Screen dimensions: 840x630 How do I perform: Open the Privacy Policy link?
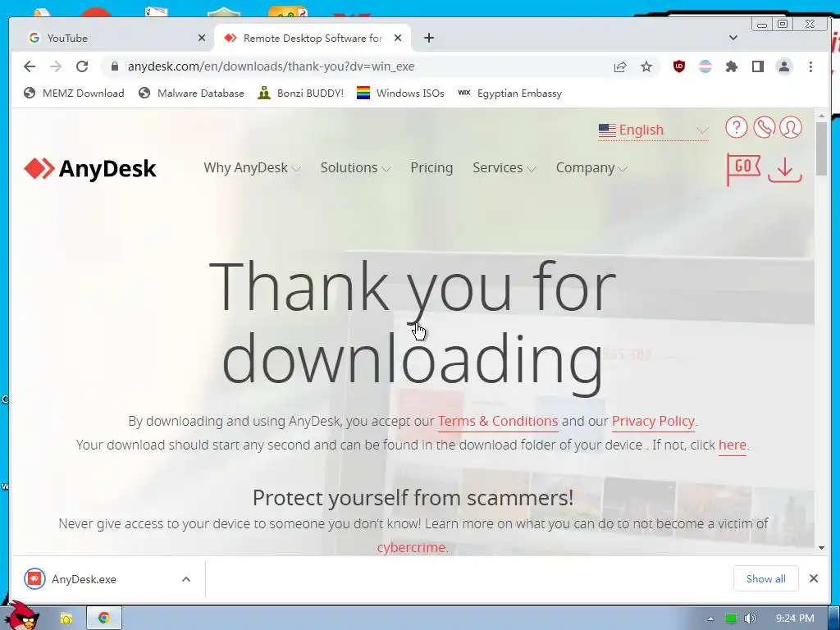pyautogui.click(x=653, y=421)
